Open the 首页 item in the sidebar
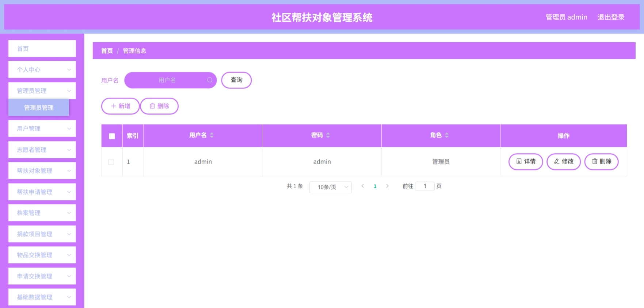This screenshot has height=308, width=644. click(42, 49)
